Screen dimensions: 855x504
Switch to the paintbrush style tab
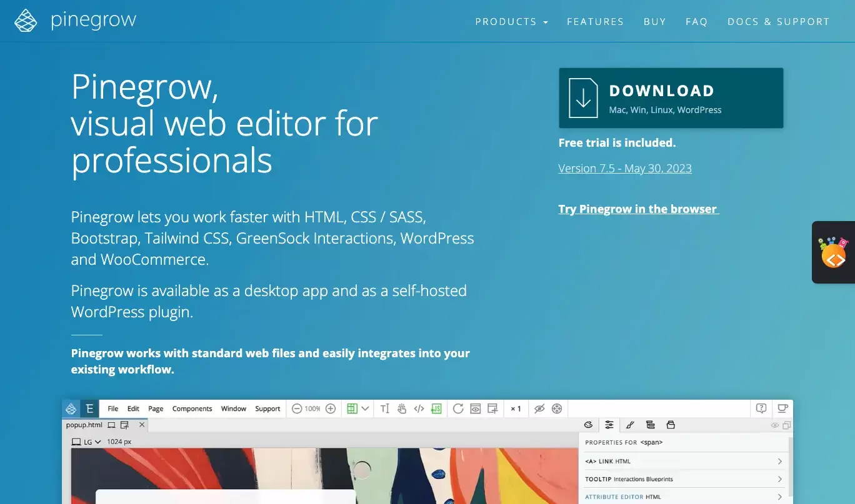pyautogui.click(x=630, y=425)
